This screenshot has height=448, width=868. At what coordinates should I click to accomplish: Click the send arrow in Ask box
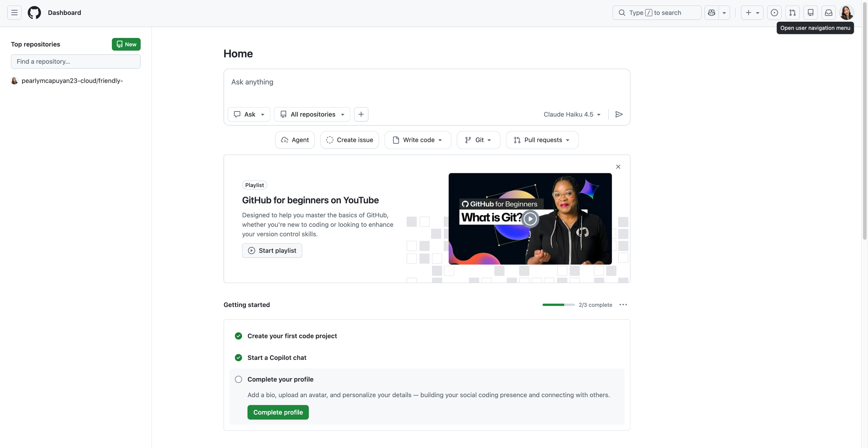619,114
